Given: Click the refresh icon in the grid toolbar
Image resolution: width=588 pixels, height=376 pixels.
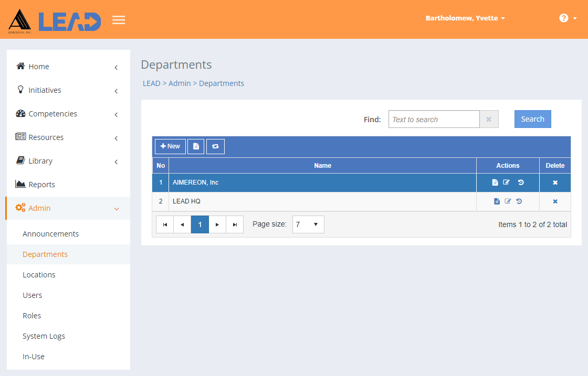Looking at the screenshot, I should pos(215,146).
